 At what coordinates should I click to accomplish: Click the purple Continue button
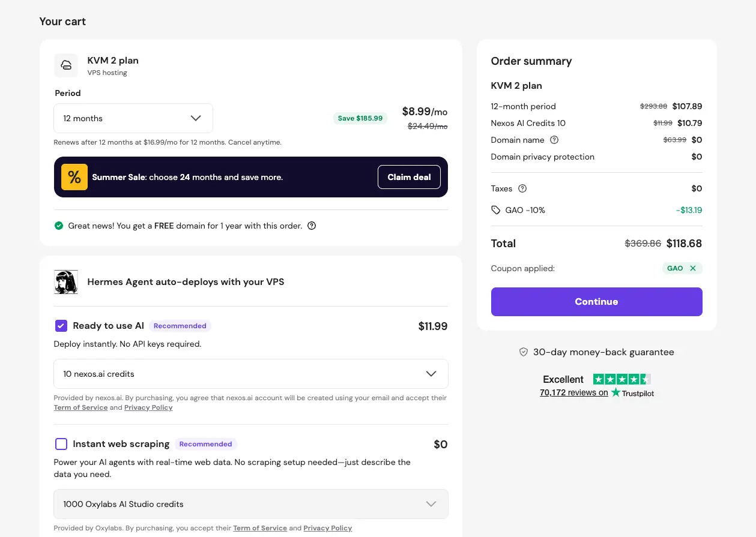pos(596,302)
